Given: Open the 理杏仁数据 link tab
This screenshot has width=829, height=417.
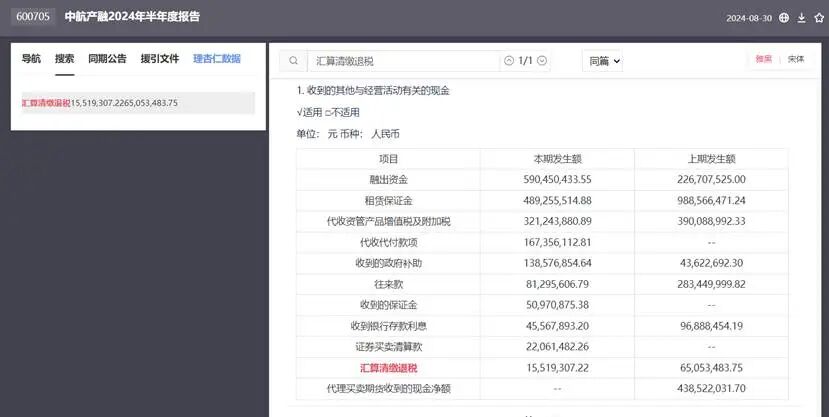Looking at the screenshot, I should pos(217,59).
